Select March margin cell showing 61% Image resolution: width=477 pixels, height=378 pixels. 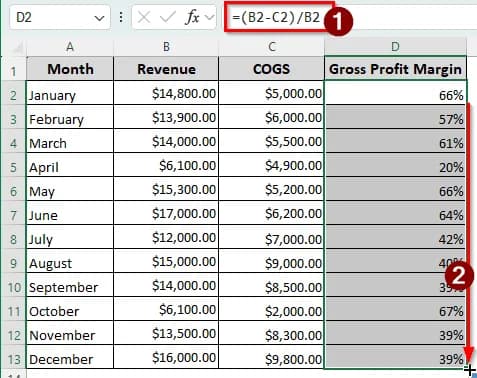(x=395, y=141)
